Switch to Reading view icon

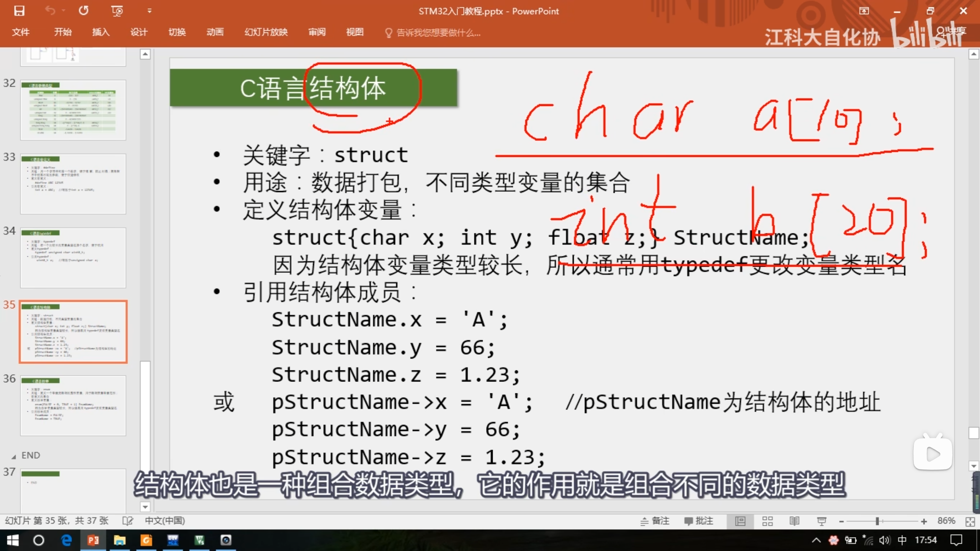794,521
